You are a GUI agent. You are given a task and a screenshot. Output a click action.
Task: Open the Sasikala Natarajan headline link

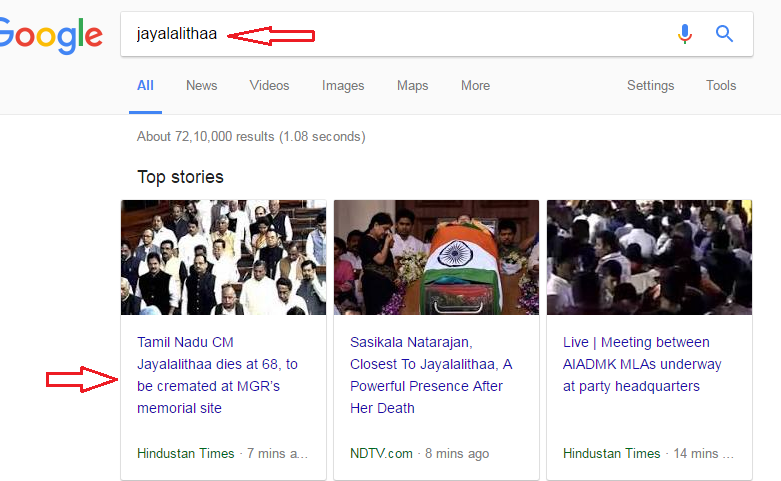click(x=431, y=375)
